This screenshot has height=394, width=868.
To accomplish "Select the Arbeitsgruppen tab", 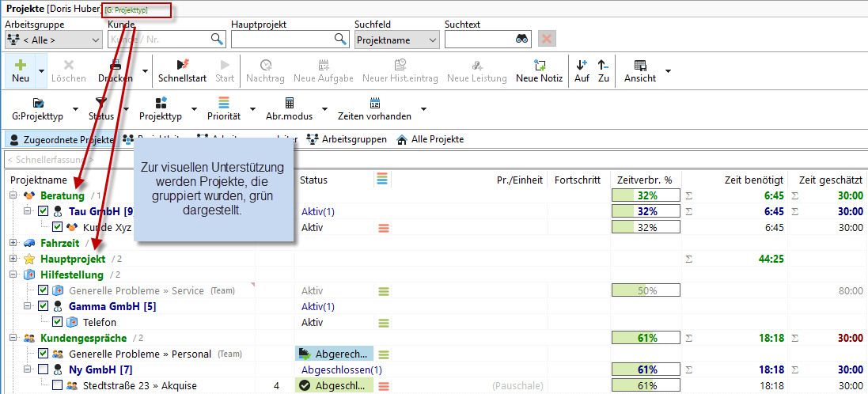I will pyautogui.click(x=347, y=139).
